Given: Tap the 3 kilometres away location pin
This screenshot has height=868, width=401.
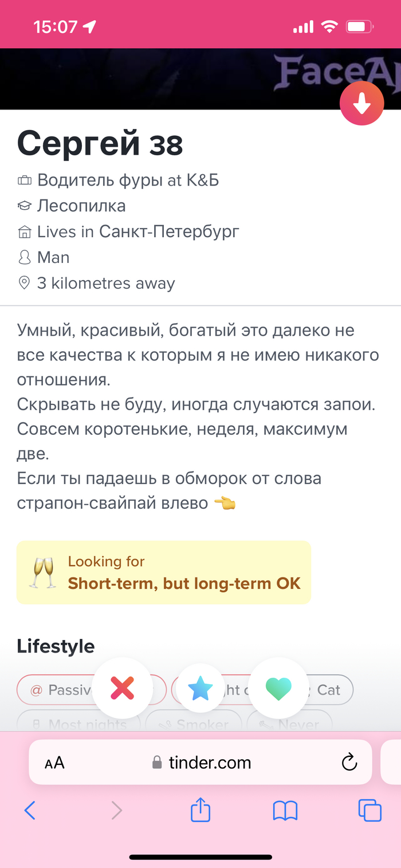Looking at the screenshot, I should (24, 283).
